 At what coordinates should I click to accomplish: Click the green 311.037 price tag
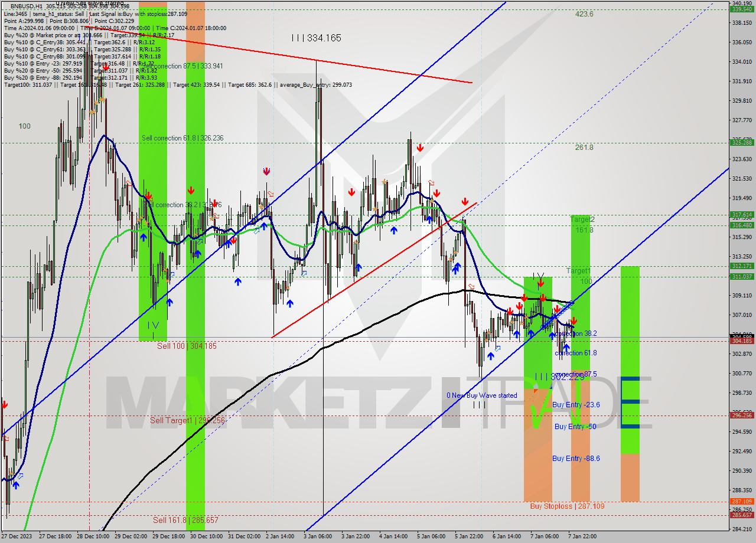tap(742, 276)
